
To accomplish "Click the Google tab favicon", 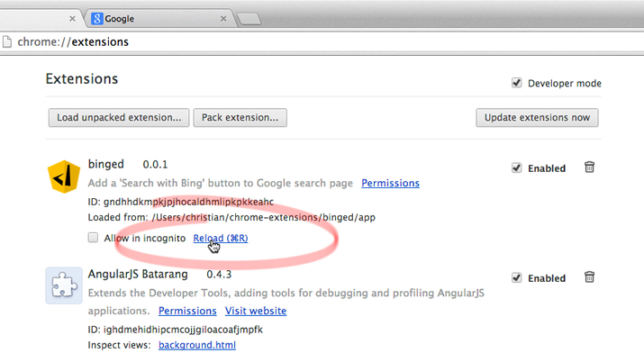I will [x=97, y=19].
